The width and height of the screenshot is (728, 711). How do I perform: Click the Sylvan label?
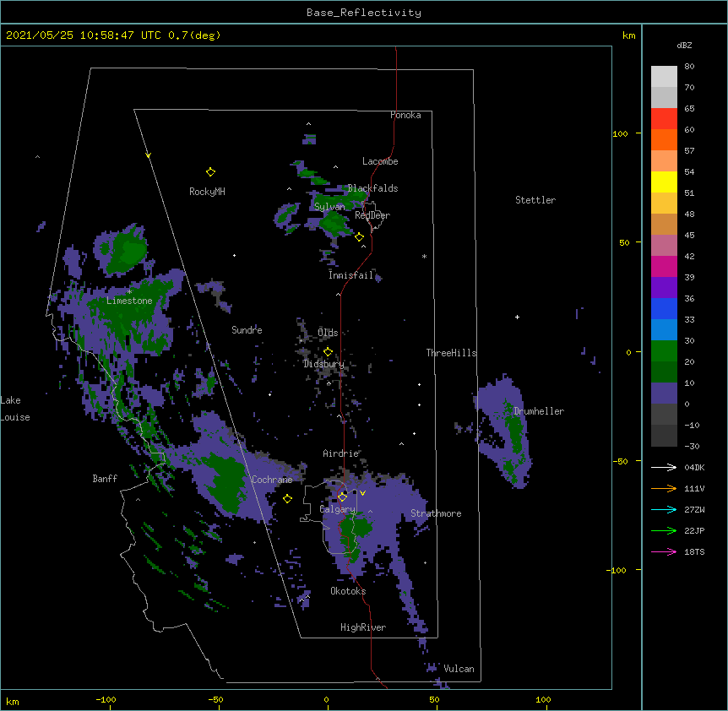pyautogui.click(x=329, y=207)
